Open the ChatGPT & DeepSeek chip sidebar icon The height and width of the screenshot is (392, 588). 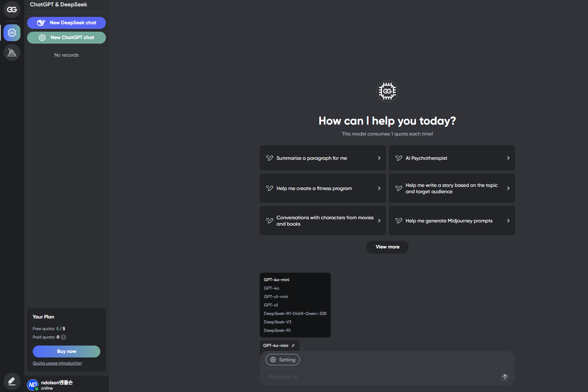pyautogui.click(x=12, y=33)
